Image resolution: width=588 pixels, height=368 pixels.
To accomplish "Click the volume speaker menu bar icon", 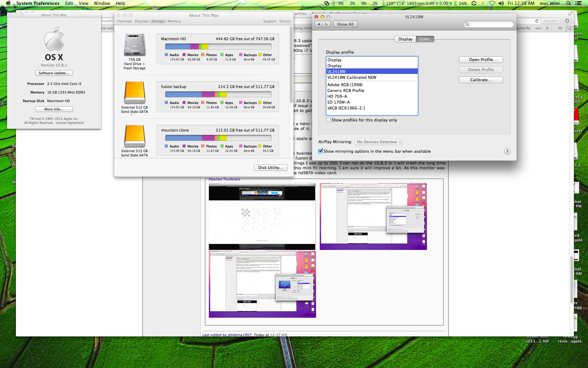I will [x=501, y=3].
